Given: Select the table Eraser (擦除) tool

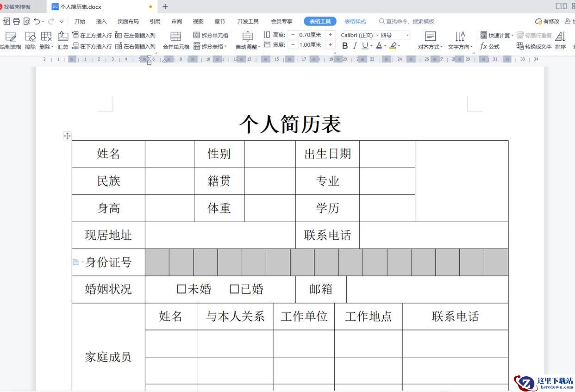Looking at the screenshot, I should point(30,41).
